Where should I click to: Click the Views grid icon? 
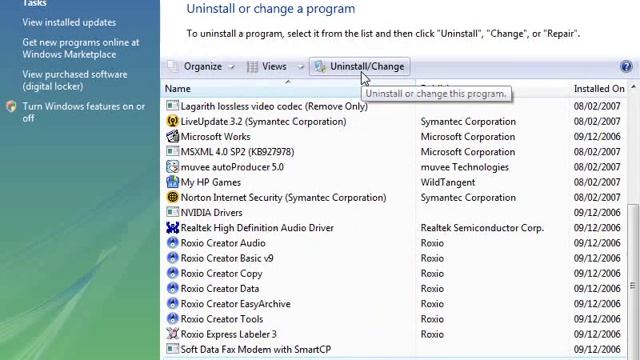252,67
